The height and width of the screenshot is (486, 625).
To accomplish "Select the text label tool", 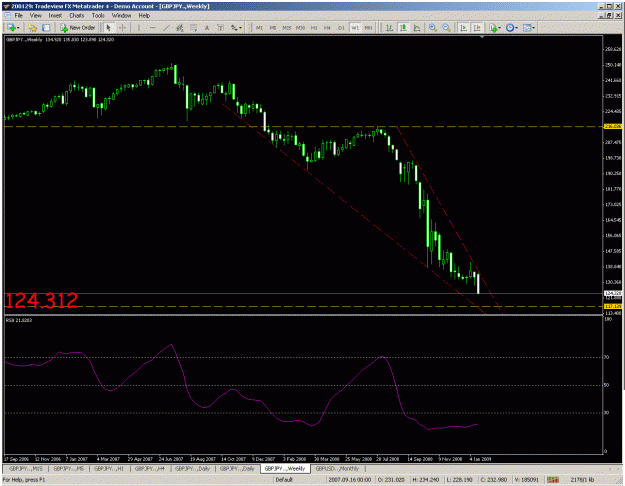I will [x=220, y=28].
